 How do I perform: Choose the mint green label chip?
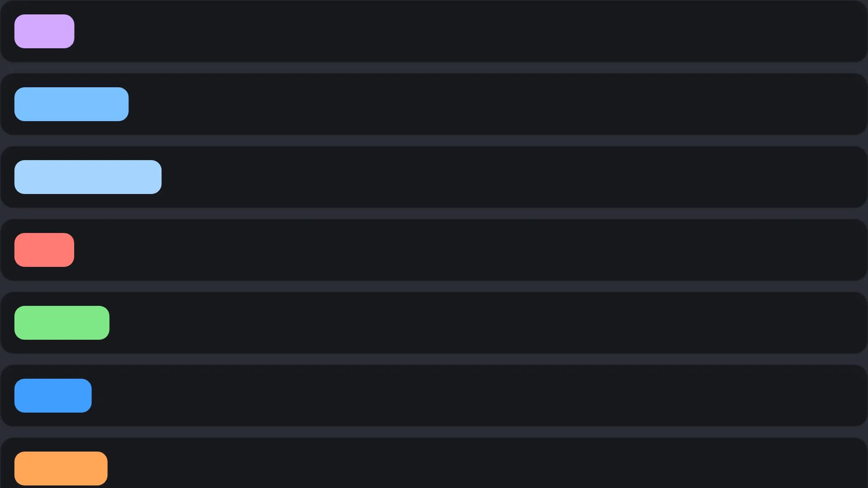pyautogui.click(x=62, y=323)
